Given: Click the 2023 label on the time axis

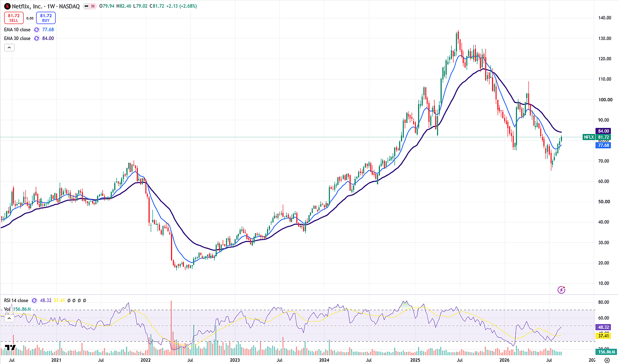Looking at the screenshot, I should [x=235, y=360].
